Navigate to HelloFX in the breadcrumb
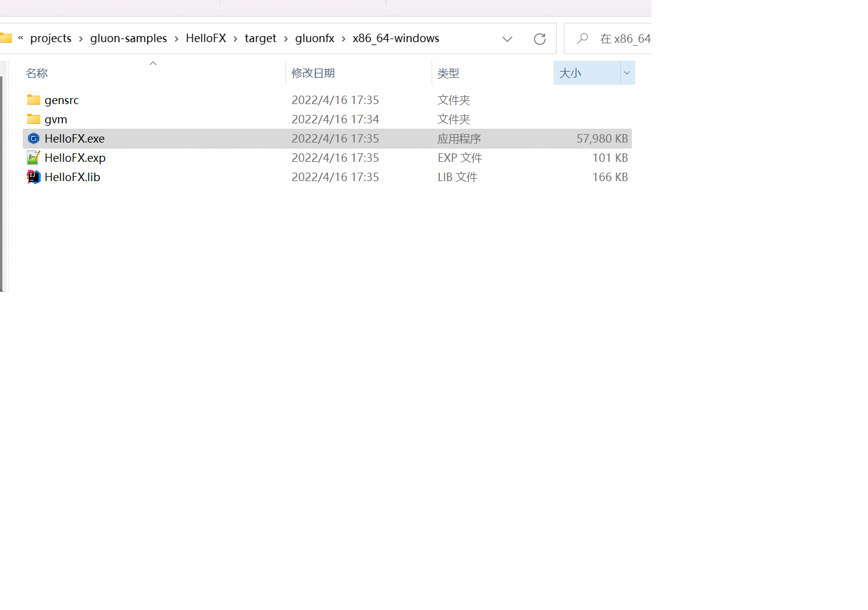The height and width of the screenshot is (610, 868). click(x=206, y=38)
